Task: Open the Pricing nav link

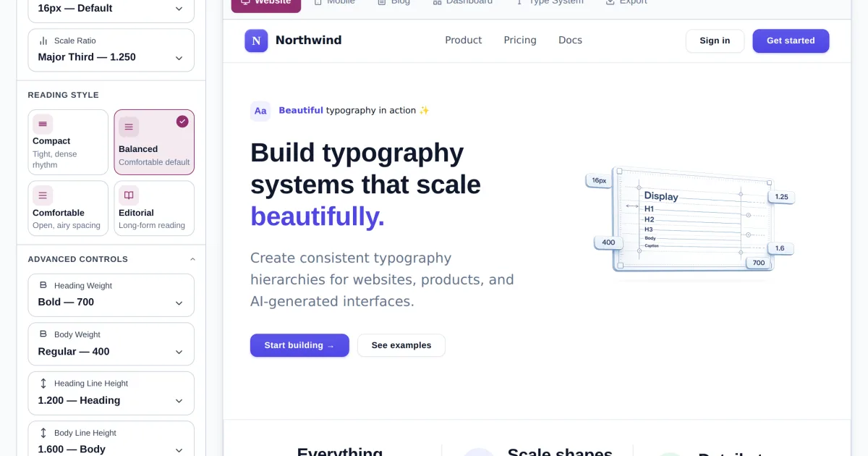Action: [x=520, y=41]
